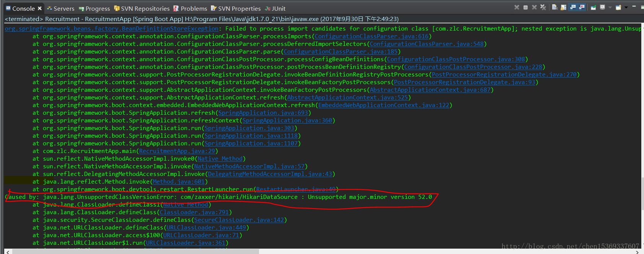
Task: Close the Console tab
Action: (39, 8)
